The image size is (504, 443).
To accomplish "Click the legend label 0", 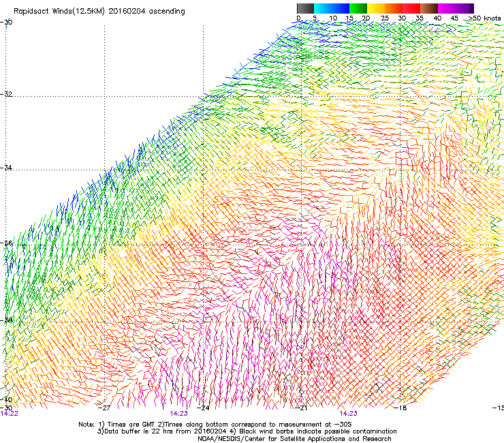I will click(298, 18).
